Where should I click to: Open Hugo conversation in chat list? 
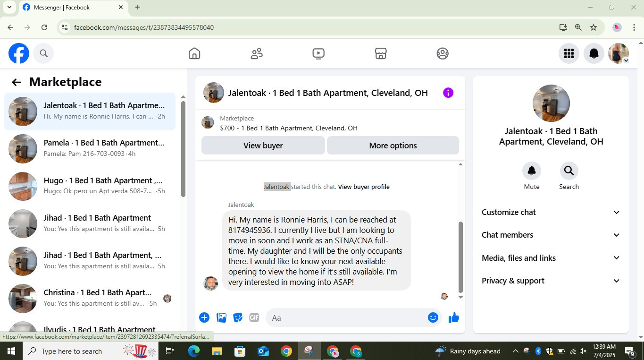tap(90, 186)
